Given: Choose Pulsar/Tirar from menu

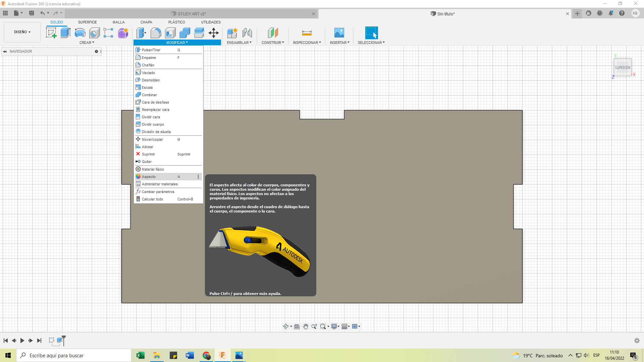Looking at the screenshot, I should coord(168,50).
